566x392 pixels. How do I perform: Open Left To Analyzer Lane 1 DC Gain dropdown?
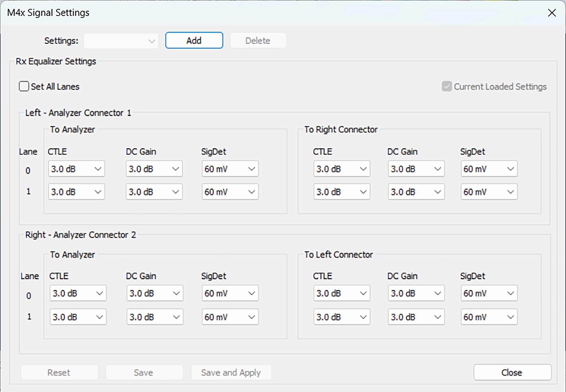[154, 192]
